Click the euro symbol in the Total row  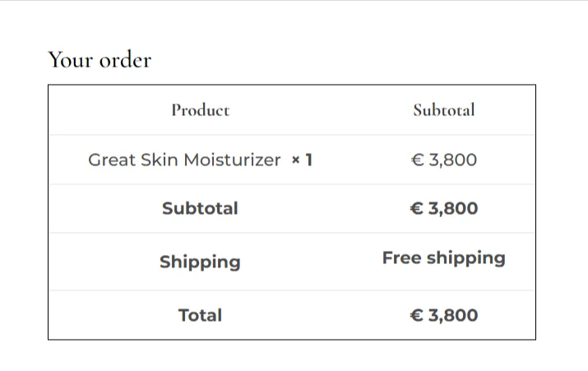click(416, 315)
